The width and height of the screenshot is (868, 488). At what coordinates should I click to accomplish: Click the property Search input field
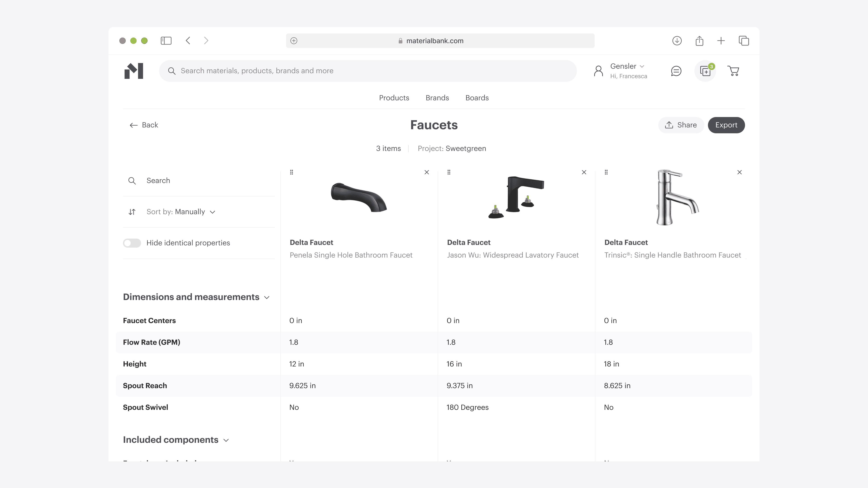point(199,181)
